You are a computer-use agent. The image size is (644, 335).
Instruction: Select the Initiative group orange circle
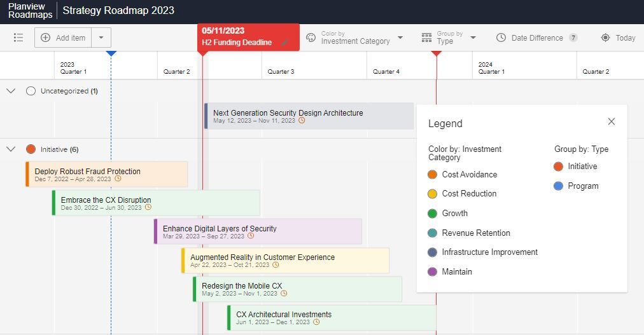coord(31,149)
